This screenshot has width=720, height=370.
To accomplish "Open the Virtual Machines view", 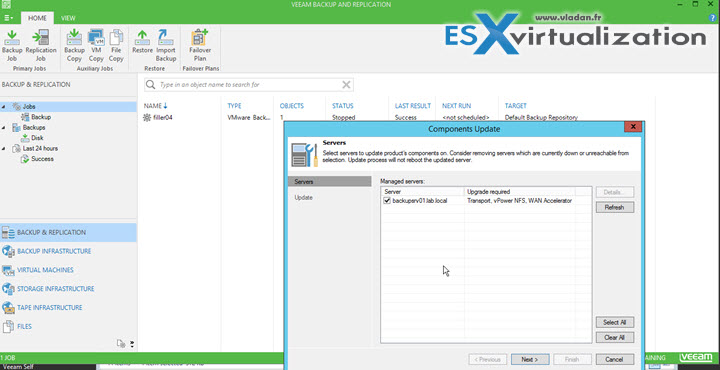I will (x=68, y=270).
